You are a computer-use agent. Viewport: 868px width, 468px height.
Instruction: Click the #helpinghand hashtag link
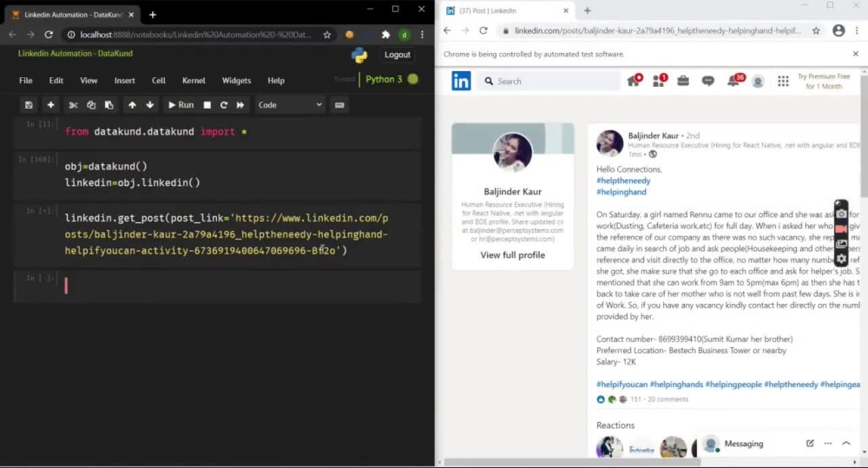(621, 192)
